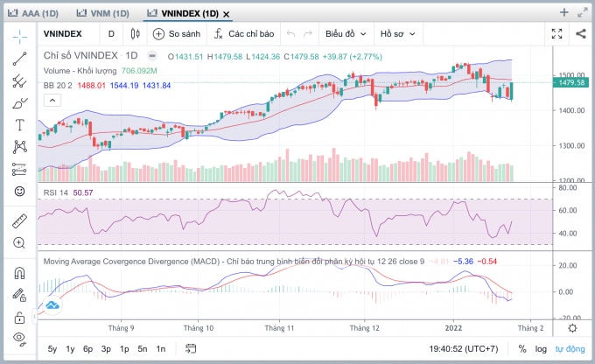This screenshot has height=364, width=595.
Task: Toggle magnet mode for drawings
Action: pyautogui.click(x=20, y=272)
